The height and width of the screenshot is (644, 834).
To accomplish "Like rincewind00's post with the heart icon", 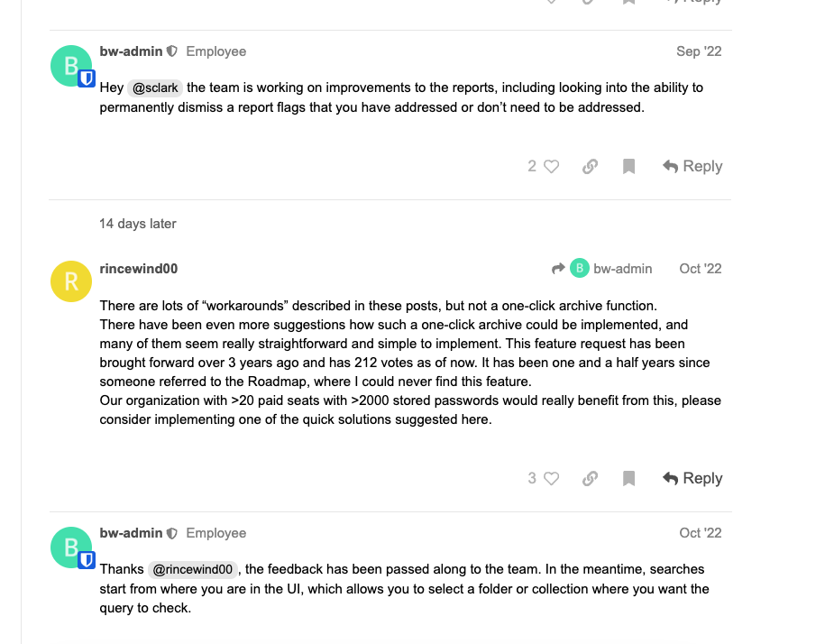I will (x=552, y=478).
